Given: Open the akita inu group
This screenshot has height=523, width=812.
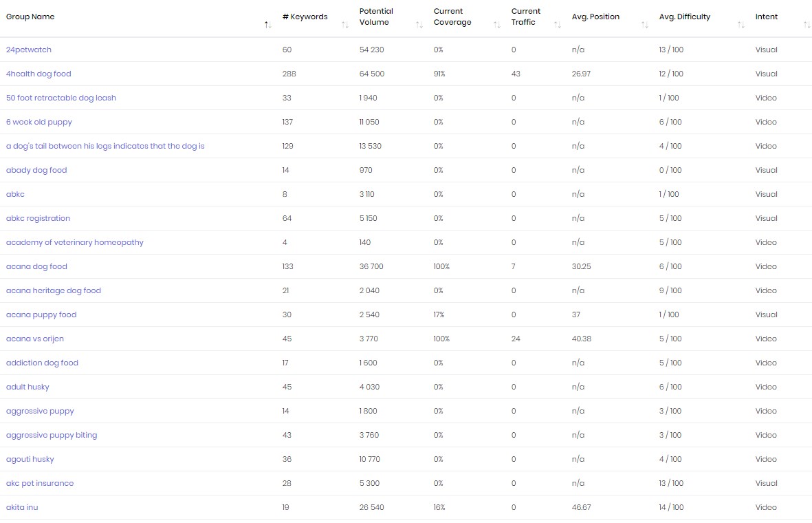Looking at the screenshot, I should coord(22,507).
